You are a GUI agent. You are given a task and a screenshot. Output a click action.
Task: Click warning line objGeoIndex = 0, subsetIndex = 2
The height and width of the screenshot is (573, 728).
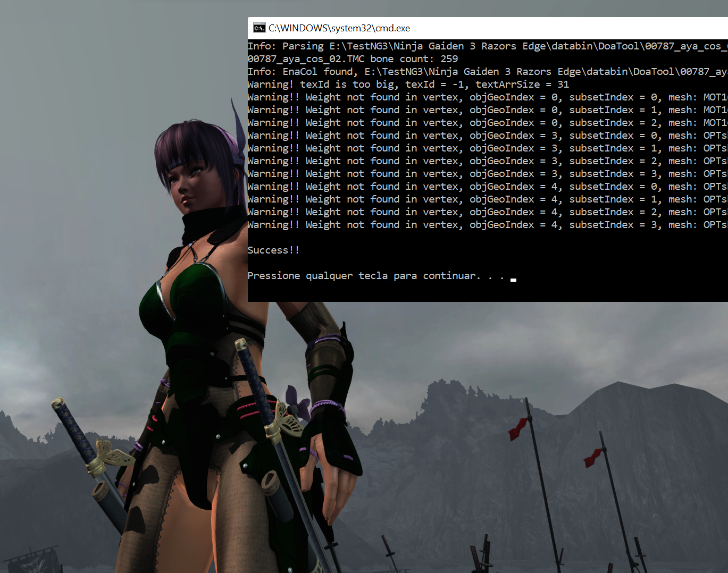(x=488, y=123)
